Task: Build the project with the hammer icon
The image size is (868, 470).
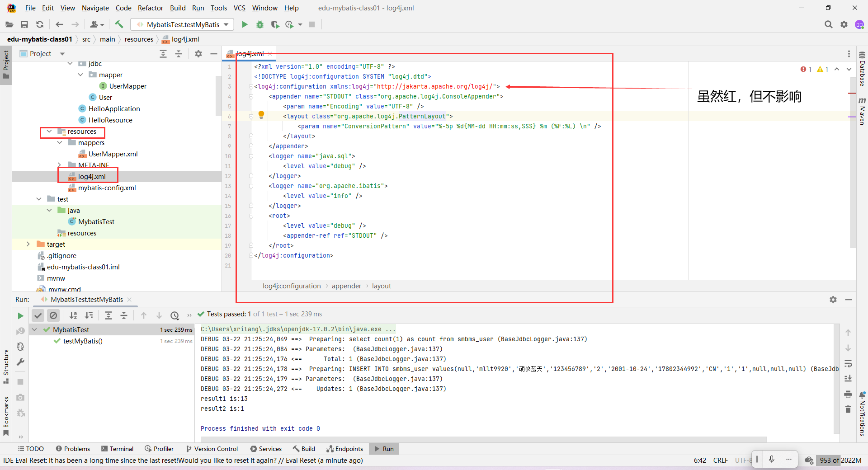Action: point(119,24)
